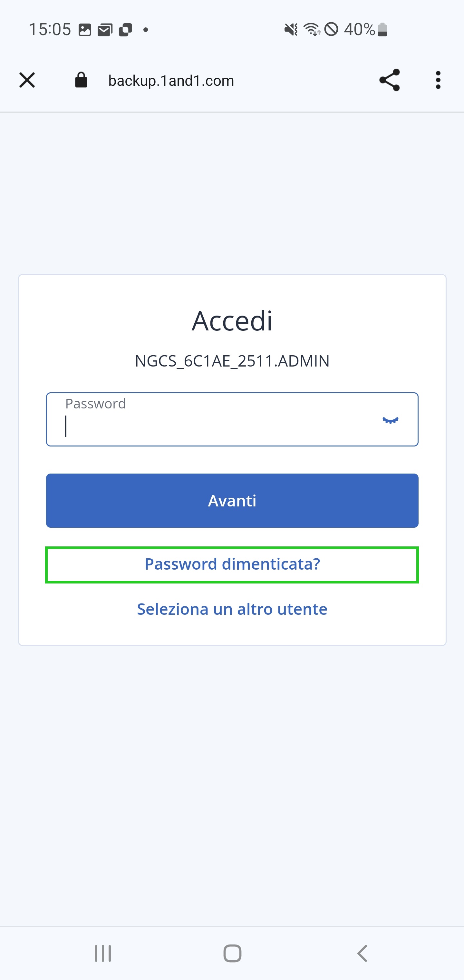Focus the Password input field
Viewport: 464px width, 980px height.
click(x=232, y=419)
